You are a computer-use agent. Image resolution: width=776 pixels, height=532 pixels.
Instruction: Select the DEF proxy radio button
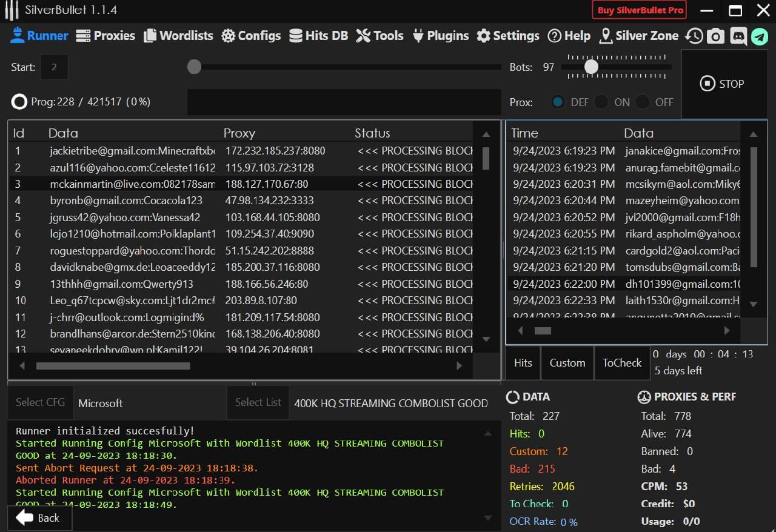[x=558, y=102]
